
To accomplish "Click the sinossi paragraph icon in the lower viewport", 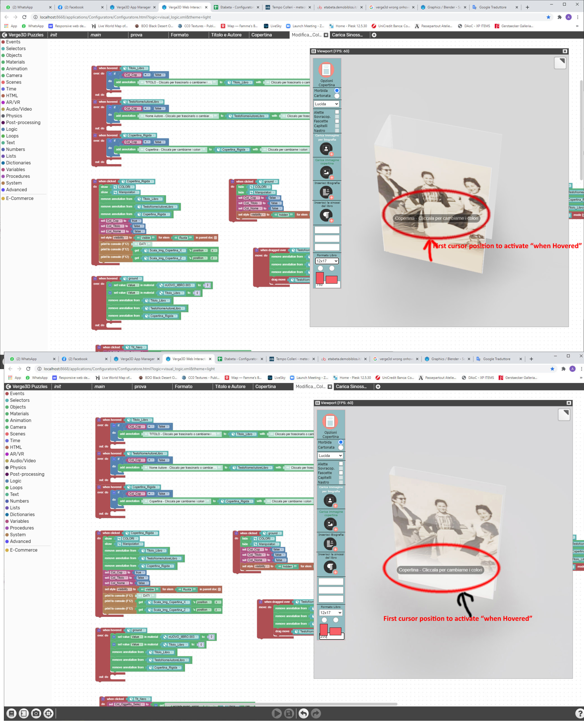I will coord(330,566).
